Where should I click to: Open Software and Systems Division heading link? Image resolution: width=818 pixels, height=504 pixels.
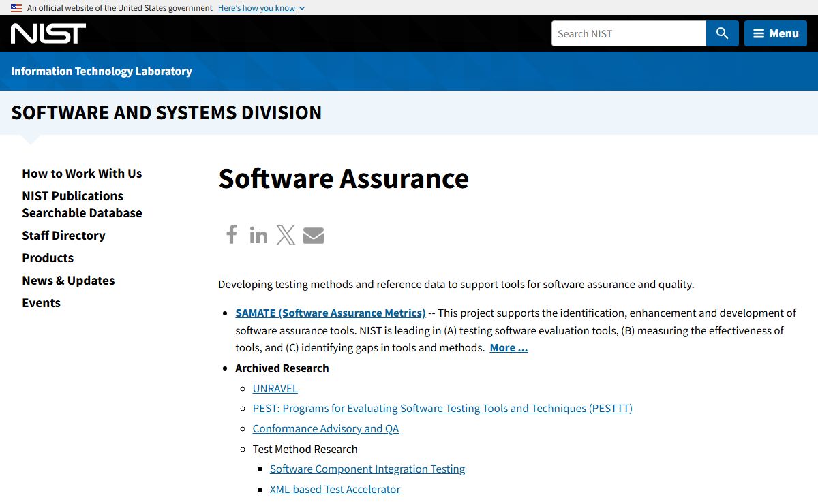click(x=166, y=112)
